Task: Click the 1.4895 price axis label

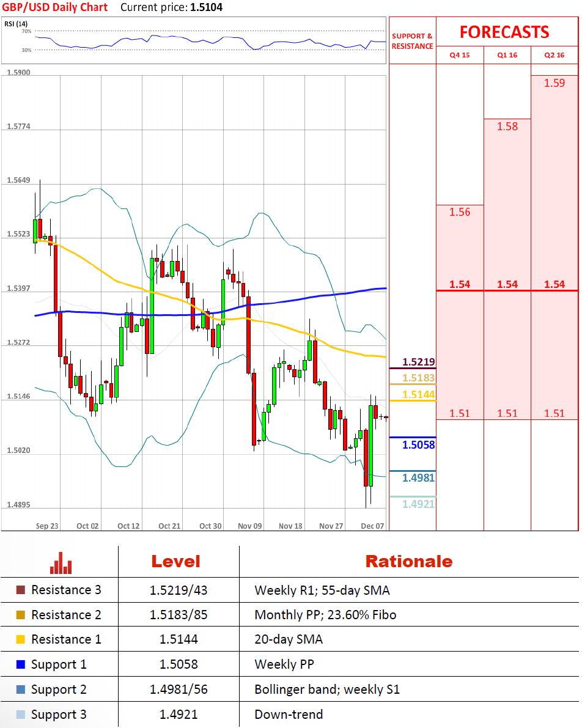Action: [x=18, y=505]
